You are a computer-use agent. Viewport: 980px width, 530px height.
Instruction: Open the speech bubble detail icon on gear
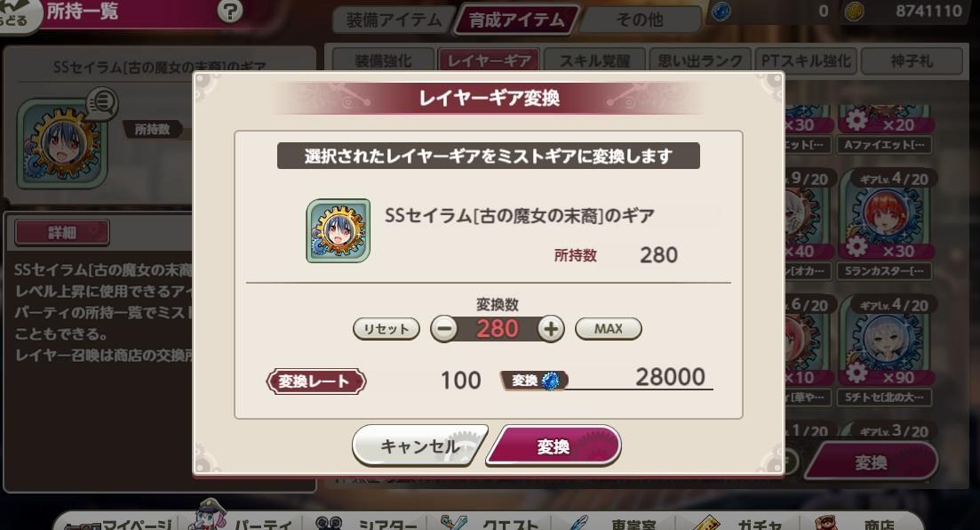tap(102, 102)
